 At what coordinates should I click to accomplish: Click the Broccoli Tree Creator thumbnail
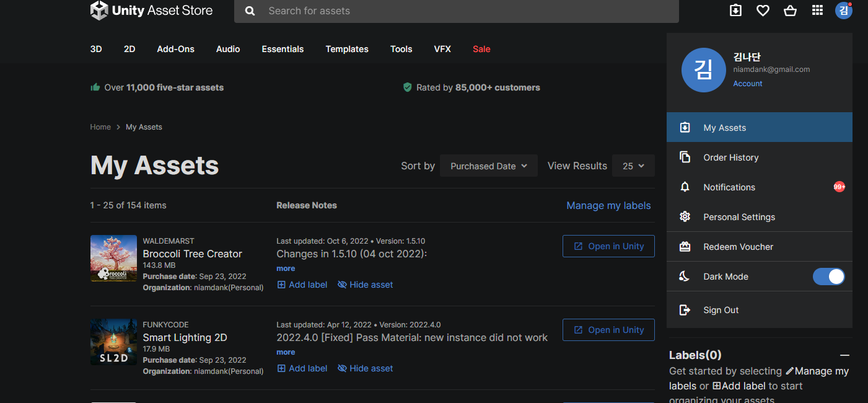tap(113, 259)
